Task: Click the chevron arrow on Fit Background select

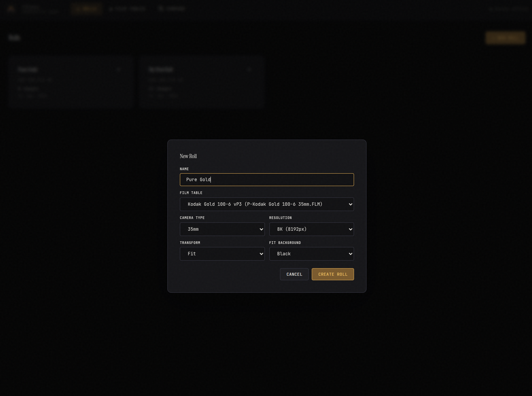Action: coord(350,254)
